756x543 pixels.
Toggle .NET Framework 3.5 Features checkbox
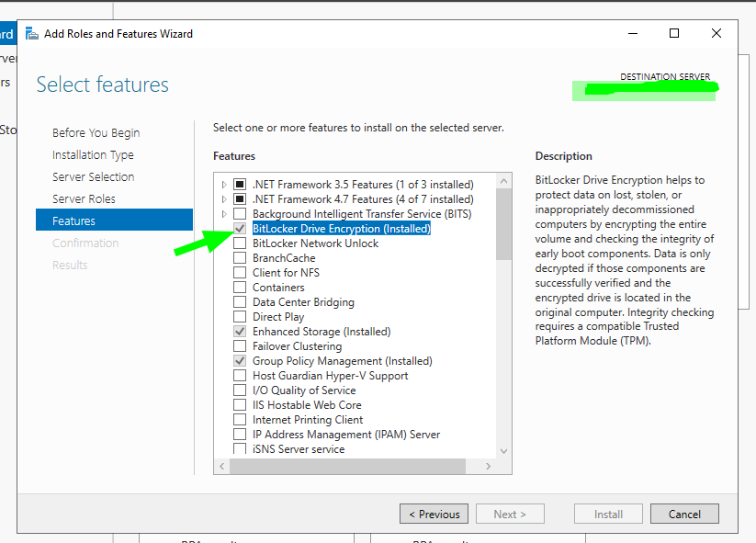[x=240, y=184]
